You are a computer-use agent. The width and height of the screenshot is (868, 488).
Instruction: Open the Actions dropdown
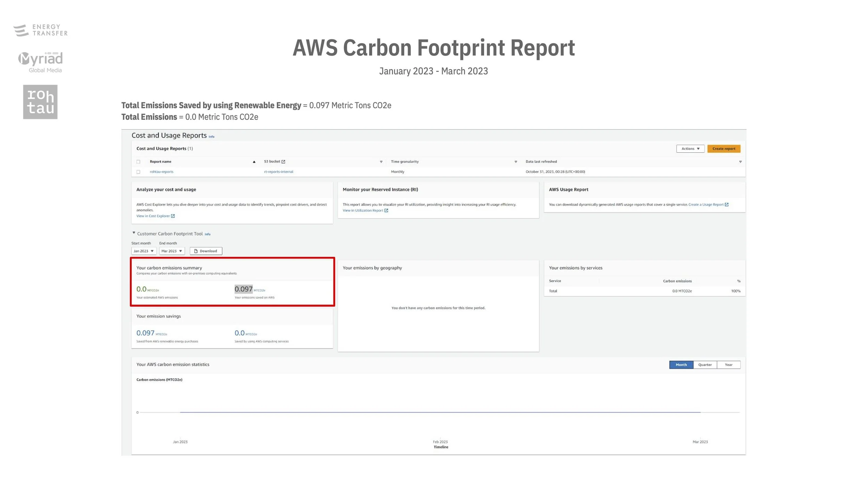pyautogui.click(x=690, y=149)
